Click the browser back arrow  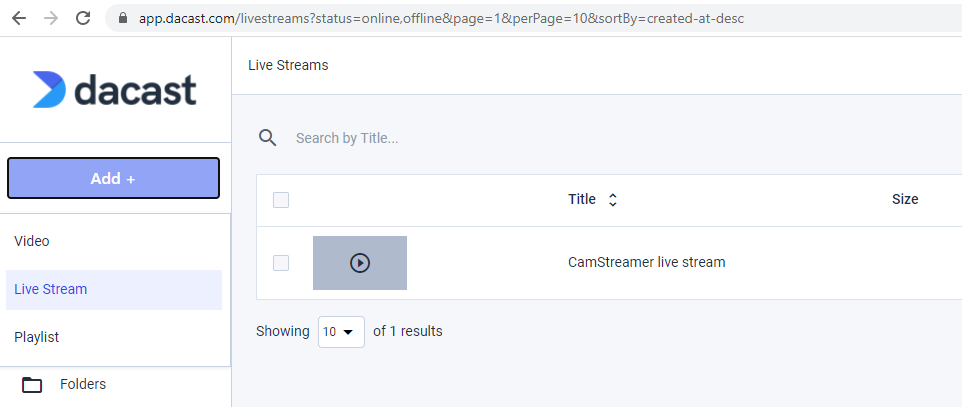(x=19, y=18)
